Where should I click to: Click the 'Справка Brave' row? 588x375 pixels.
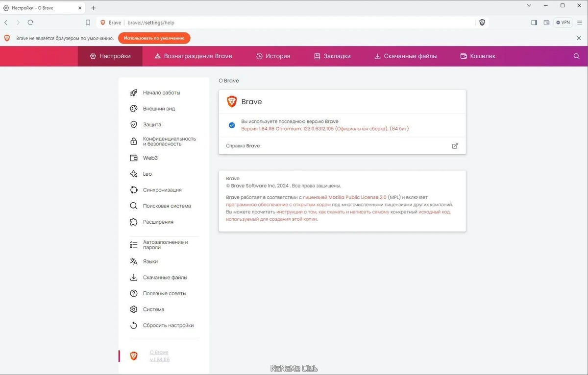pyautogui.click(x=342, y=146)
